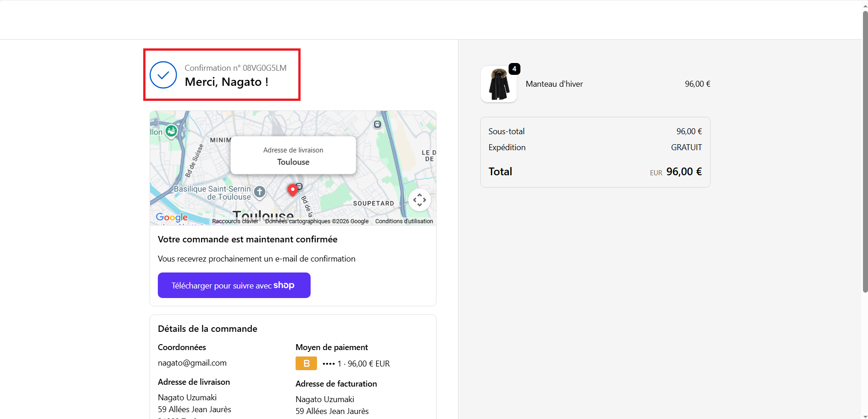The width and height of the screenshot is (868, 419).
Task: Click the blue confirmation checkmark icon
Action: pyautogui.click(x=163, y=75)
